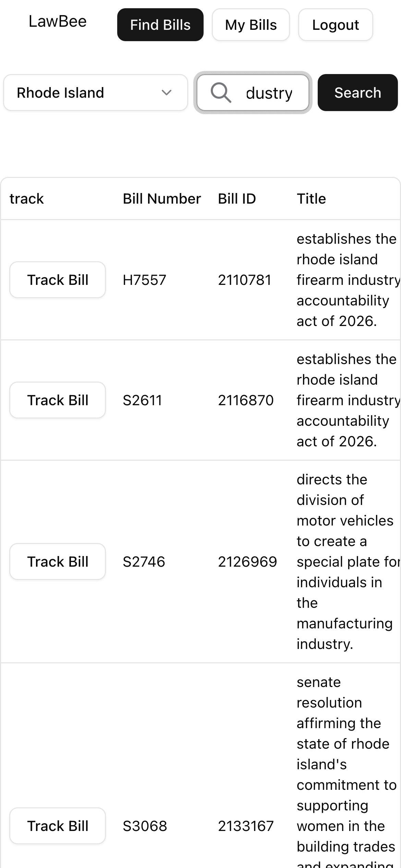Open the Rhode Island state dropdown
This screenshot has height=868, width=401.
click(x=95, y=93)
